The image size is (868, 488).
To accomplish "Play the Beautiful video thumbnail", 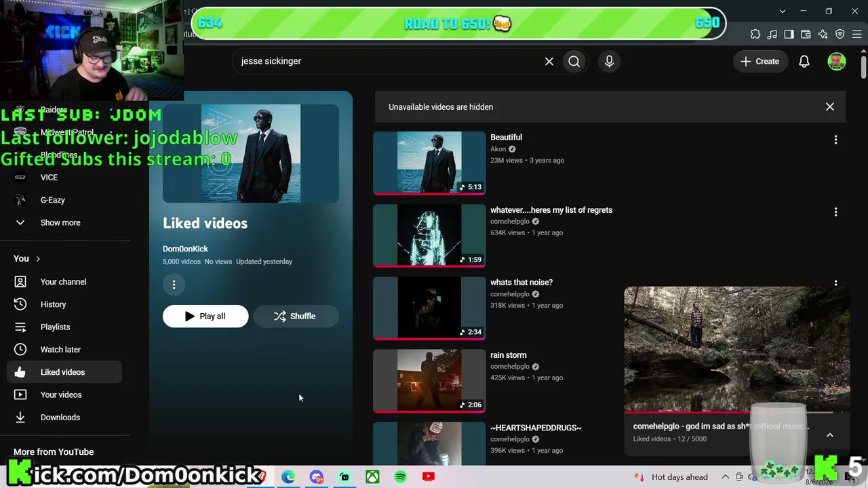I will point(429,163).
